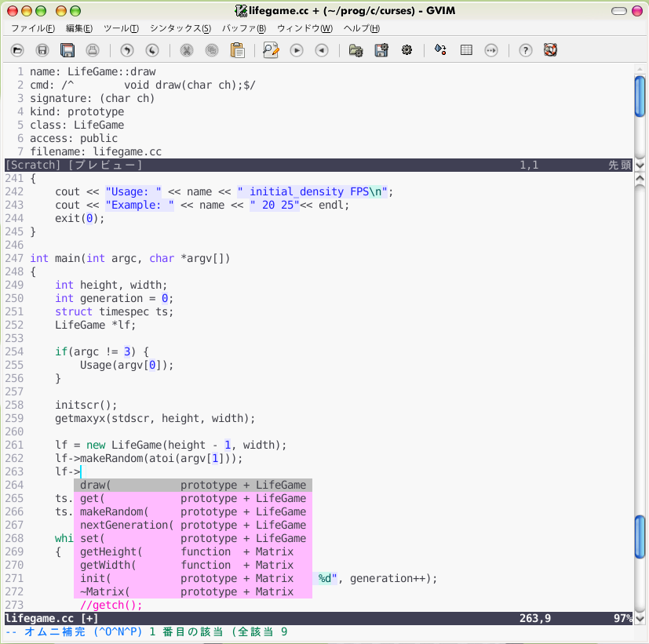Viewport: 649px width, 644px height.
Task: Select ~Matrix( completion entry
Action: pyautogui.click(x=193, y=591)
